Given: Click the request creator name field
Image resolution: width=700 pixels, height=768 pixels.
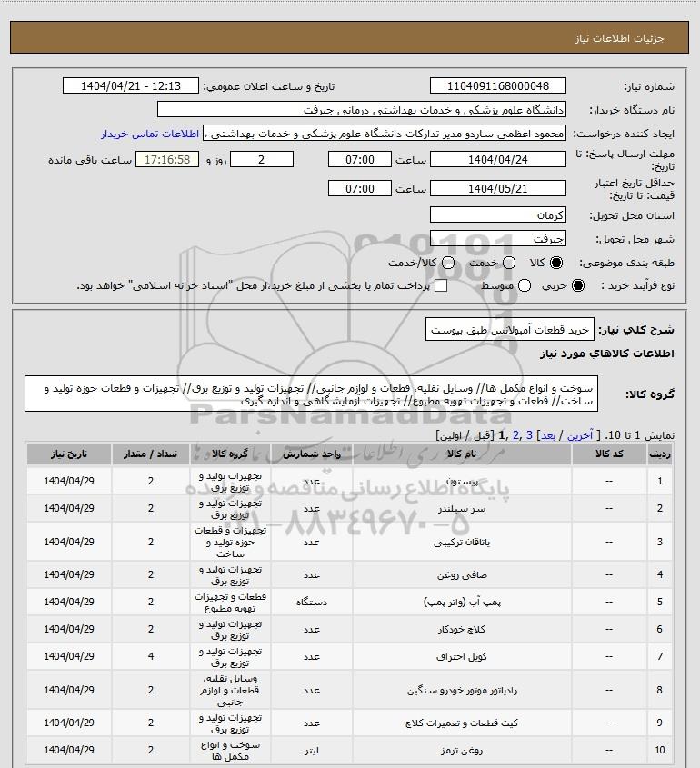Looking at the screenshot, I should coord(385,134).
